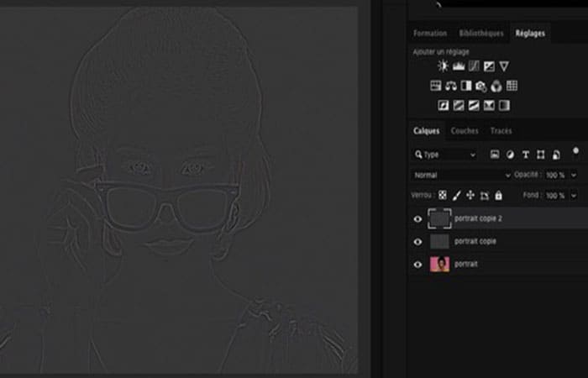The height and width of the screenshot is (378, 588).
Task: Select the Réglages tab
Action: tap(530, 34)
